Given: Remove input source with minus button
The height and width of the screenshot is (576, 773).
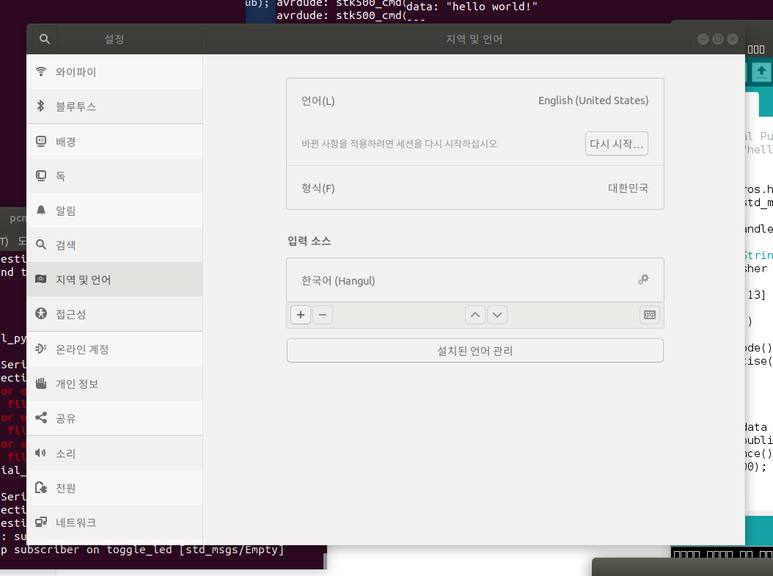Looking at the screenshot, I should tap(322, 315).
